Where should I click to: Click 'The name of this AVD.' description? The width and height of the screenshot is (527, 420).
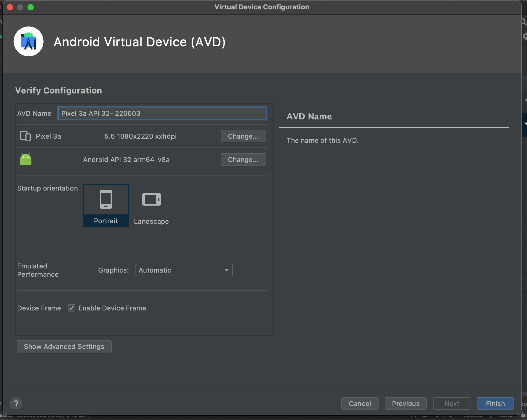pos(323,140)
